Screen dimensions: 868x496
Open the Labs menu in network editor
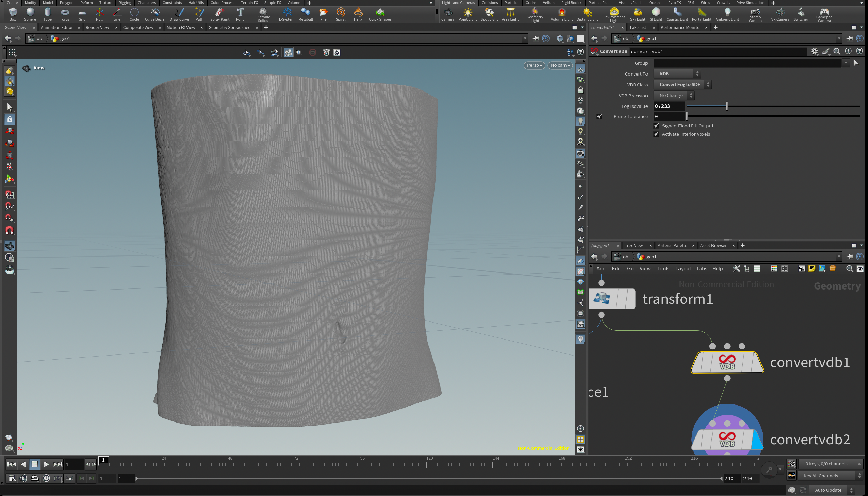(701, 269)
